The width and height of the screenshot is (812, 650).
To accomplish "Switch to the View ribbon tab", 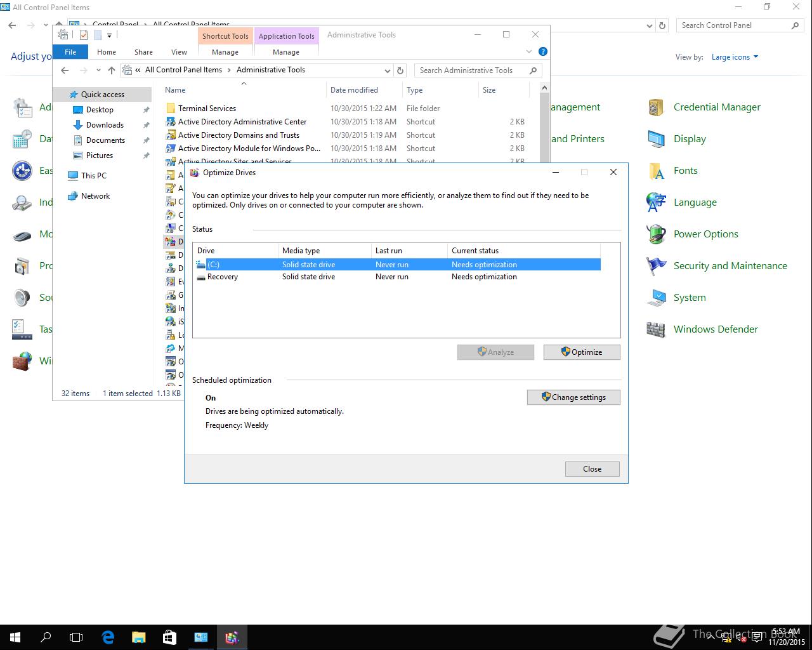I will (179, 52).
